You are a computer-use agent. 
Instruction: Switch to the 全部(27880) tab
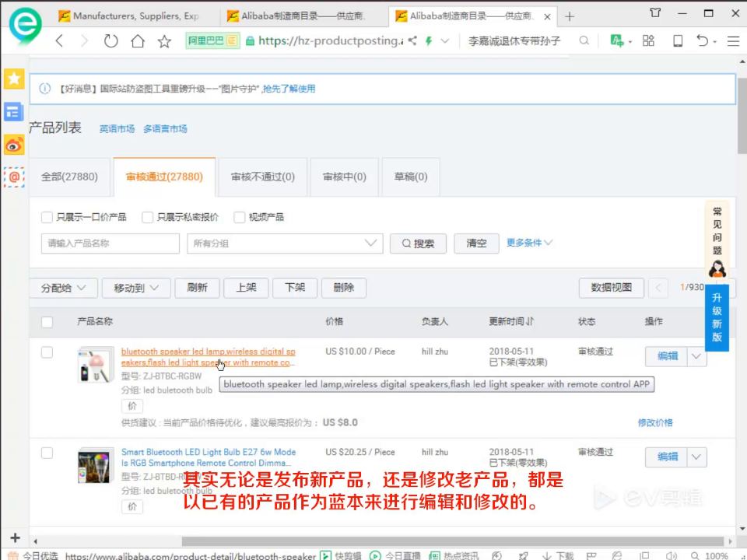pyautogui.click(x=69, y=177)
